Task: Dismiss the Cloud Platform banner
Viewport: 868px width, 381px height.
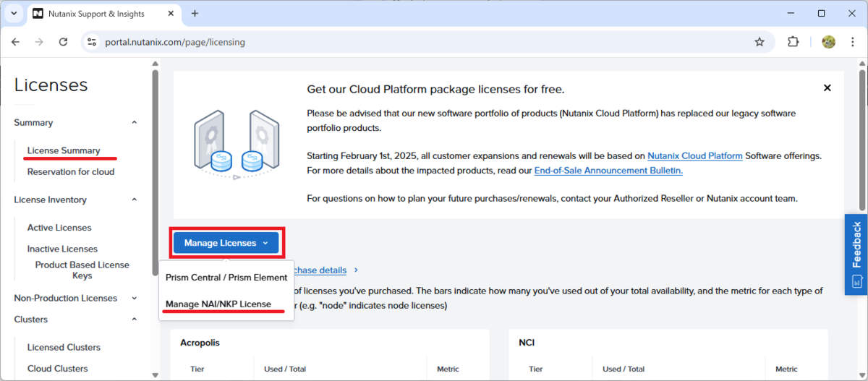Action: [827, 88]
